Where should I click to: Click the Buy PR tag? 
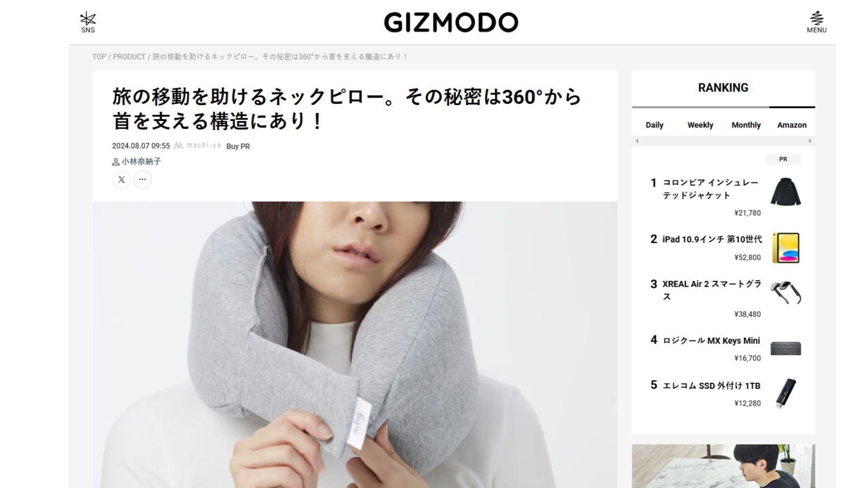(x=238, y=146)
